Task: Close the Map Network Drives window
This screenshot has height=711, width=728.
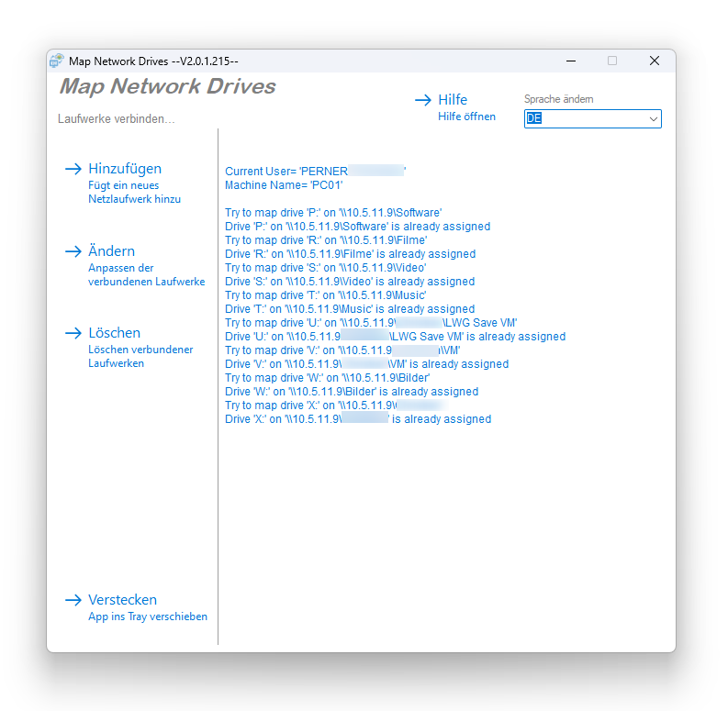Action: click(654, 61)
